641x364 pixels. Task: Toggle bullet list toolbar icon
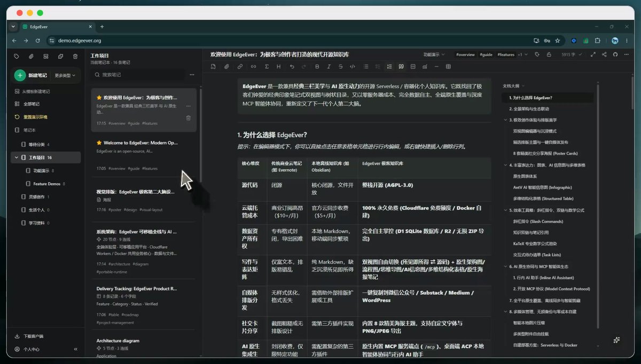(366, 67)
